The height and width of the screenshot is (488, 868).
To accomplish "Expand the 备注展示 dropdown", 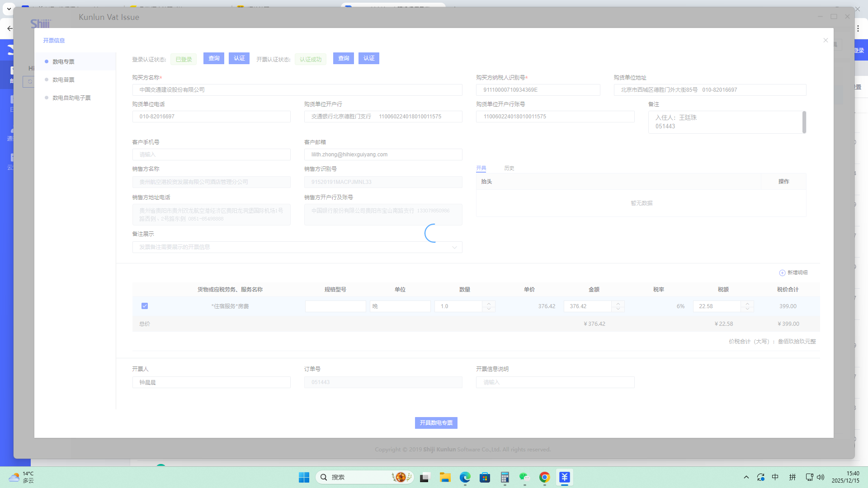I will [x=454, y=247].
